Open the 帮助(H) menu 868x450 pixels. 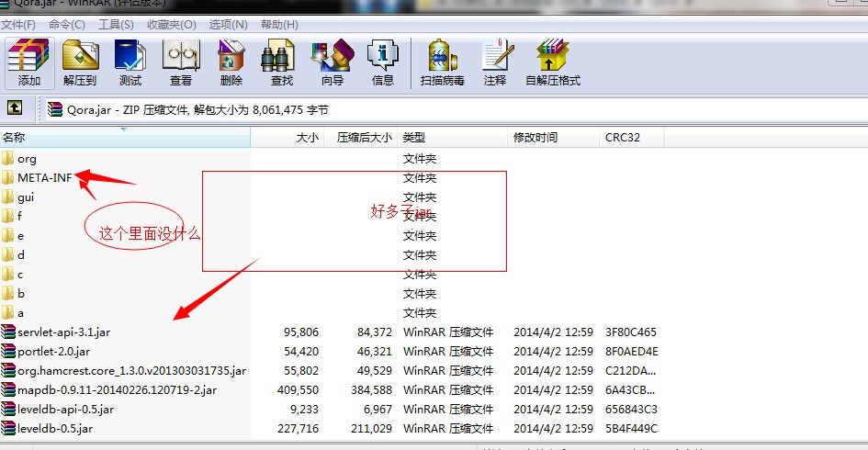(279, 25)
